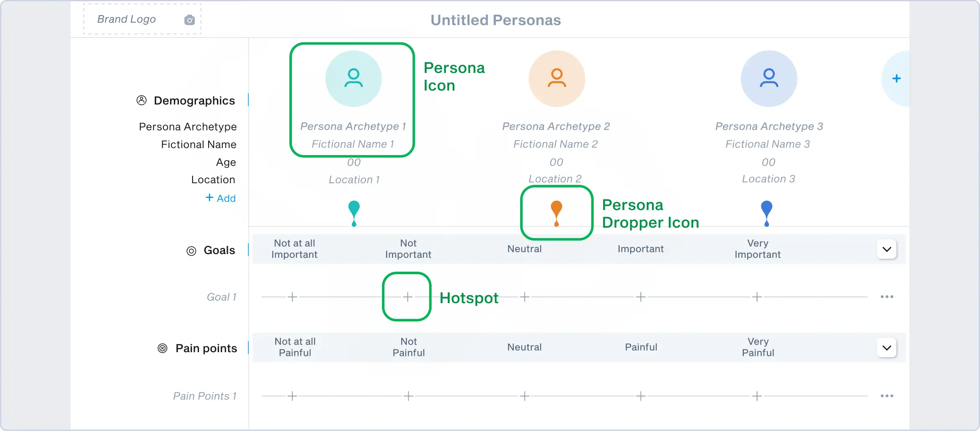This screenshot has height=431, width=980.
Task: Click the Add link under Location
Action: coord(221,198)
